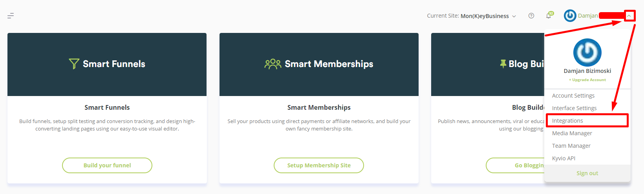
Task: Click the help question mark icon
Action: [531, 16]
